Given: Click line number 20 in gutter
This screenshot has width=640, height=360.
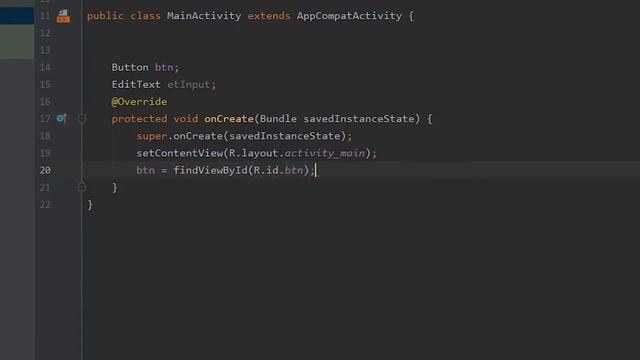Looking at the screenshot, I should point(45,170).
